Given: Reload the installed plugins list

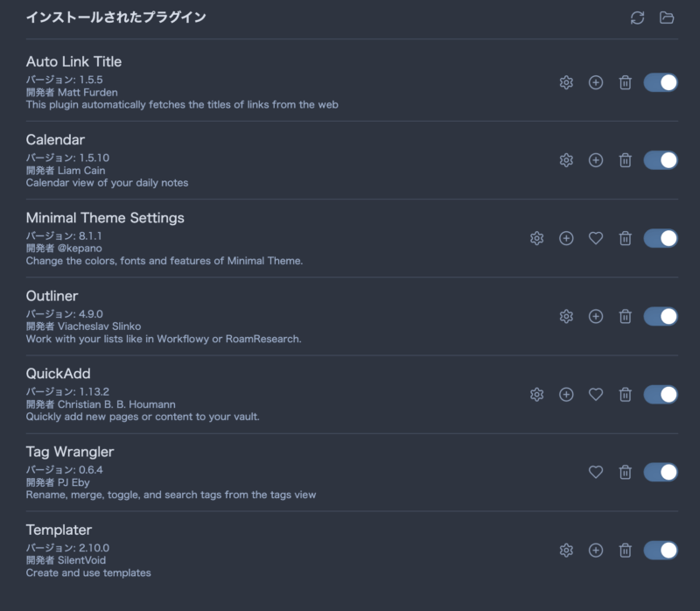Looking at the screenshot, I should (637, 18).
